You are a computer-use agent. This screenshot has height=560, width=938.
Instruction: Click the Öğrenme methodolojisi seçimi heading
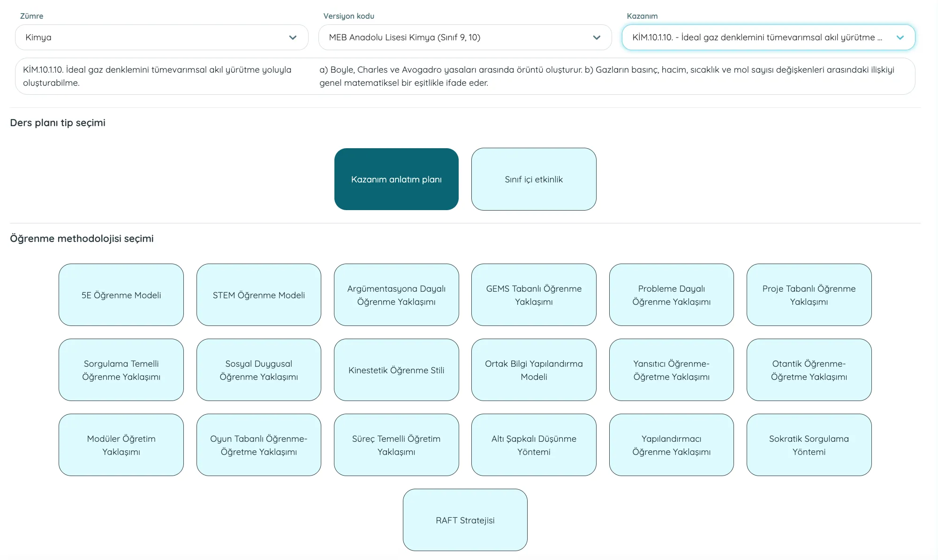[x=82, y=238]
